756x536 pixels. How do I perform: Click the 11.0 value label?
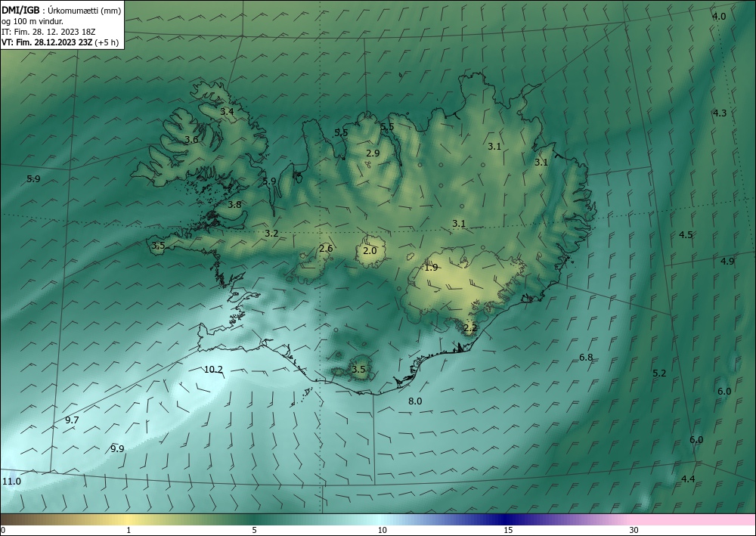(x=11, y=482)
